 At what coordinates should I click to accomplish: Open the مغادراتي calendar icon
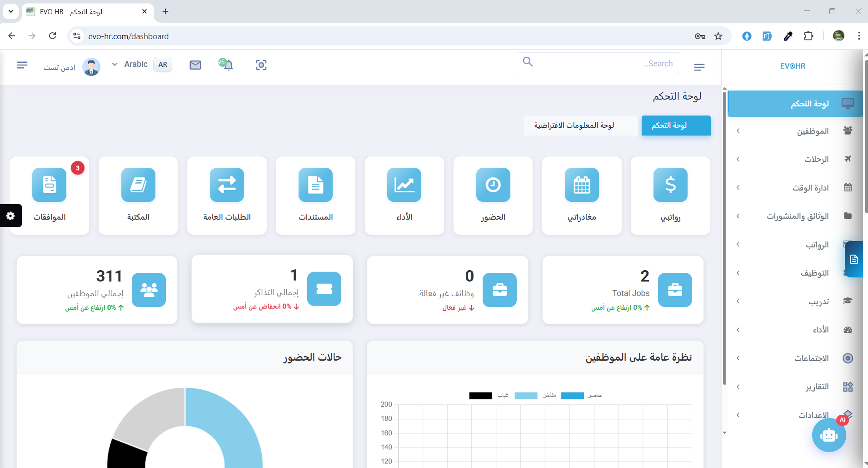(x=581, y=185)
